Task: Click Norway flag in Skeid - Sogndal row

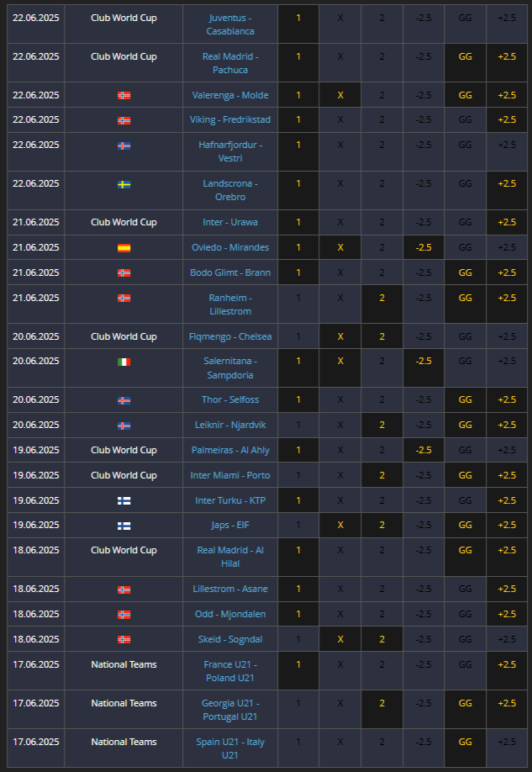Action: (x=124, y=640)
